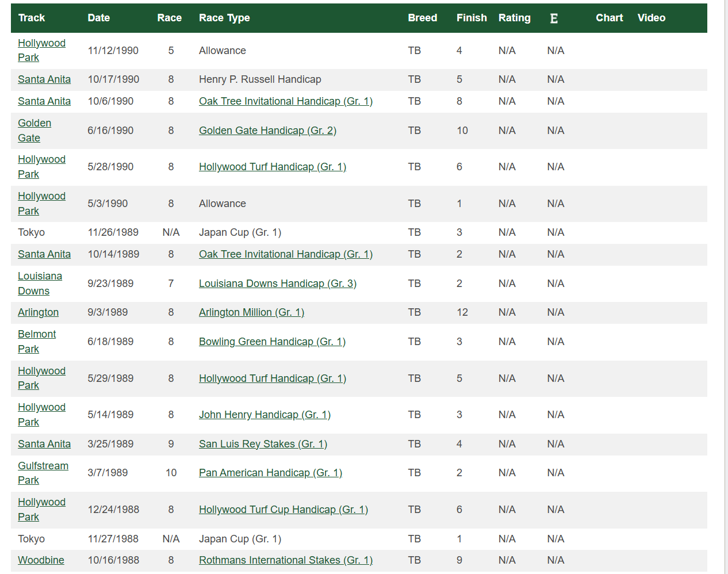Open the Woodbine track link

click(41, 560)
